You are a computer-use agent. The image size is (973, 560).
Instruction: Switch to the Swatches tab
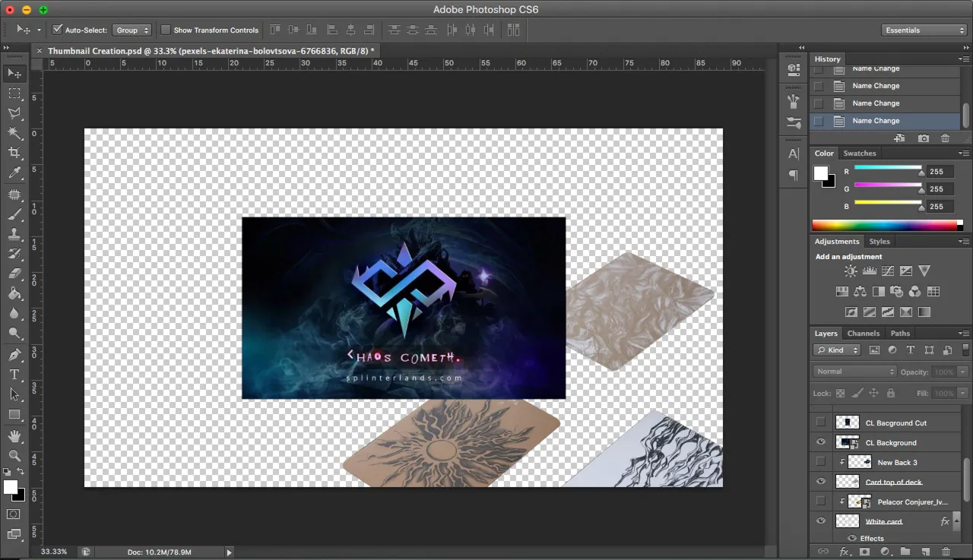point(860,153)
